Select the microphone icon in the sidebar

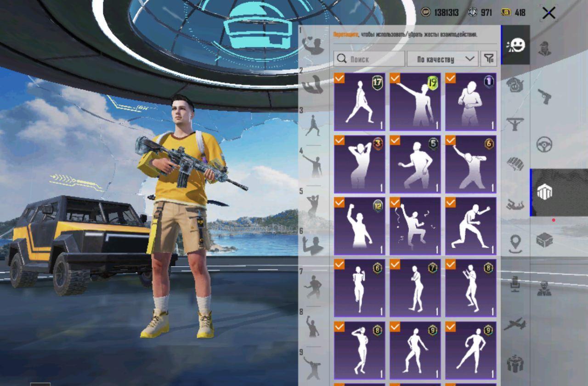point(515,284)
